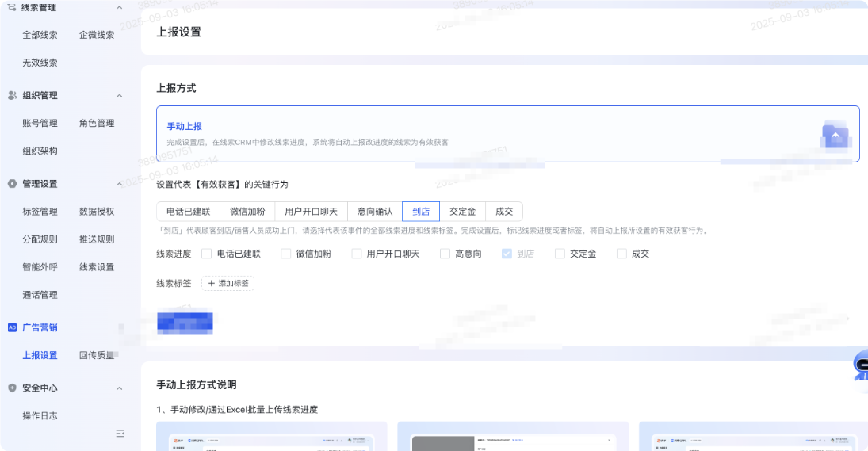Collapse the 管理设置 section chevron
This screenshot has height=451, width=868.
pyautogui.click(x=119, y=184)
